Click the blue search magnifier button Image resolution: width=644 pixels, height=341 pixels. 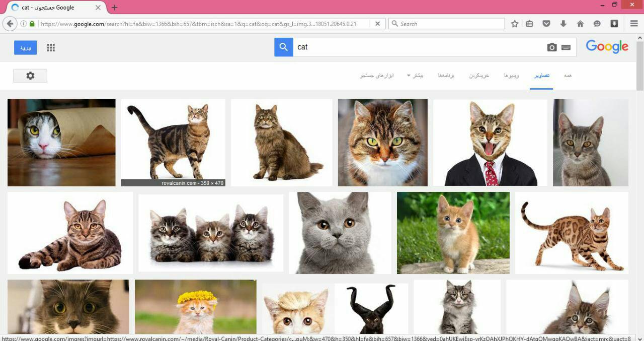click(284, 47)
